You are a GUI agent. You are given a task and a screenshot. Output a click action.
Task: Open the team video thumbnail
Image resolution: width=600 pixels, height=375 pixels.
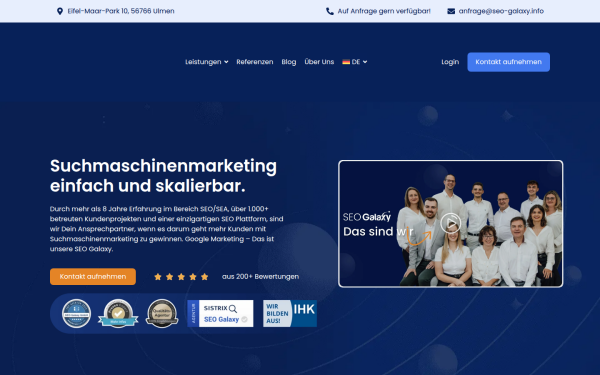(450, 223)
